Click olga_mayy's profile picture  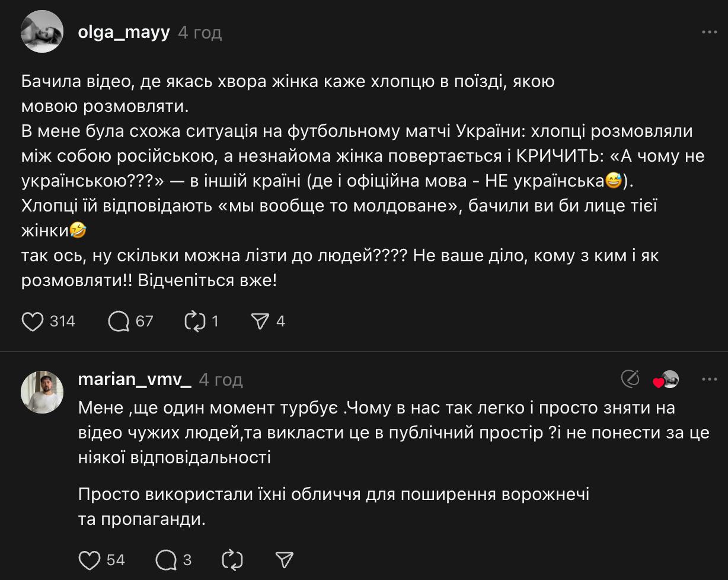click(42, 32)
